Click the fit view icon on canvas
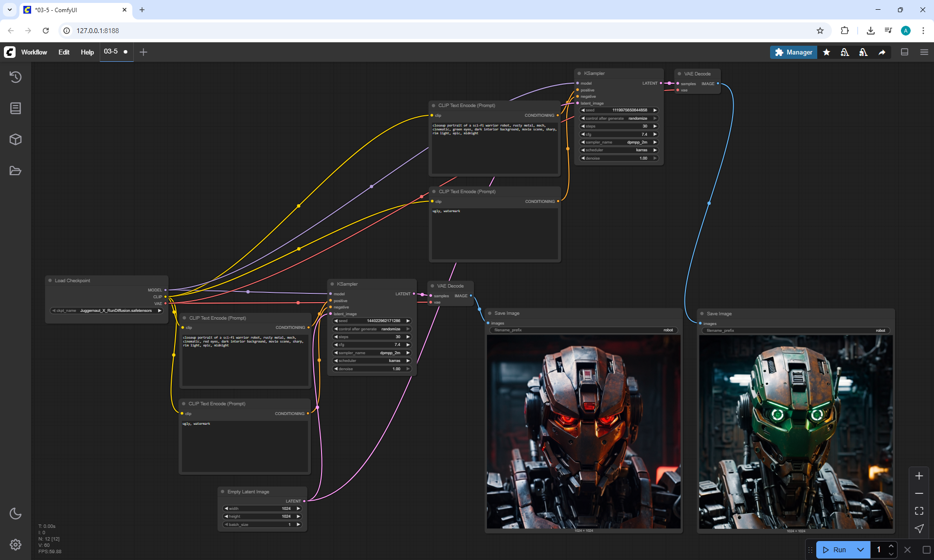934x560 pixels. click(919, 511)
